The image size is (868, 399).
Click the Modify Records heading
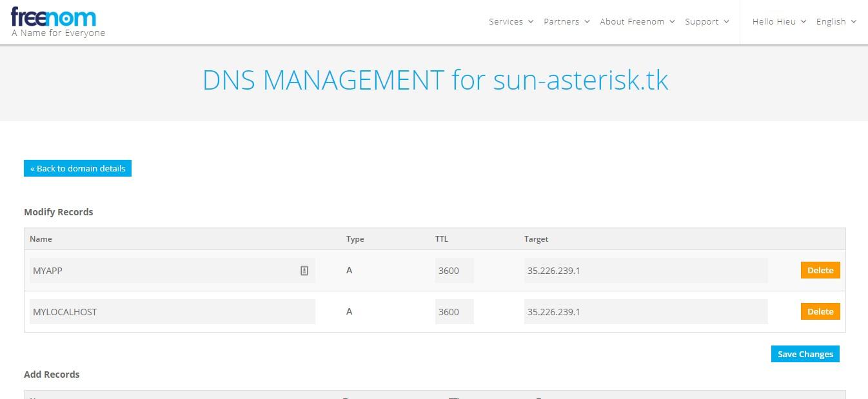click(59, 212)
